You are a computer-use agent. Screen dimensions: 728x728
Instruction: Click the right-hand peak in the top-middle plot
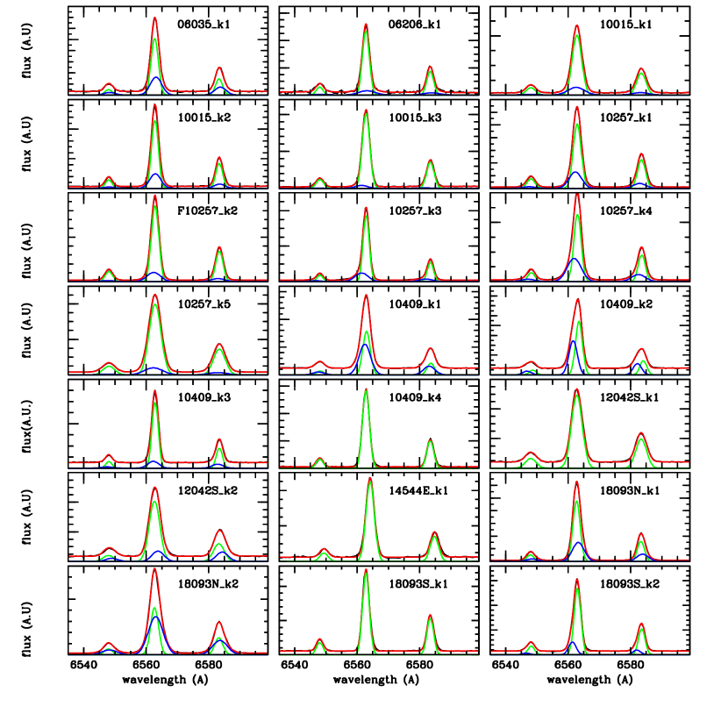(x=430, y=70)
